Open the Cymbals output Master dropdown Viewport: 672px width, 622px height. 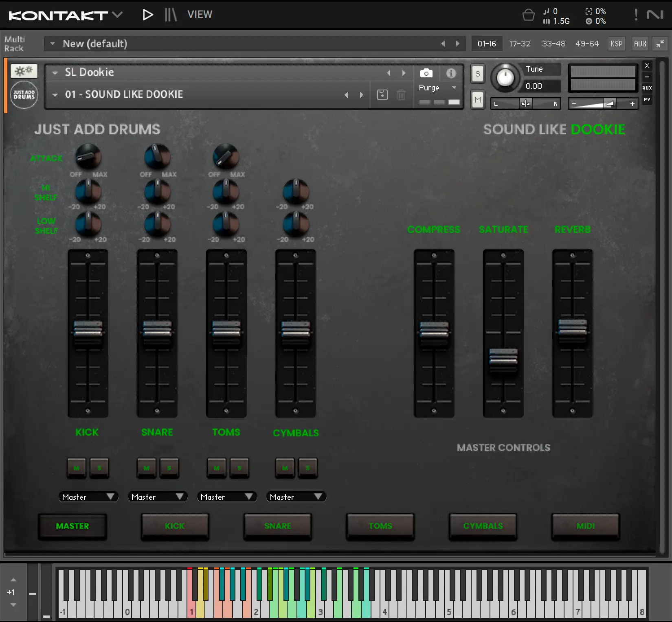pos(296,497)
